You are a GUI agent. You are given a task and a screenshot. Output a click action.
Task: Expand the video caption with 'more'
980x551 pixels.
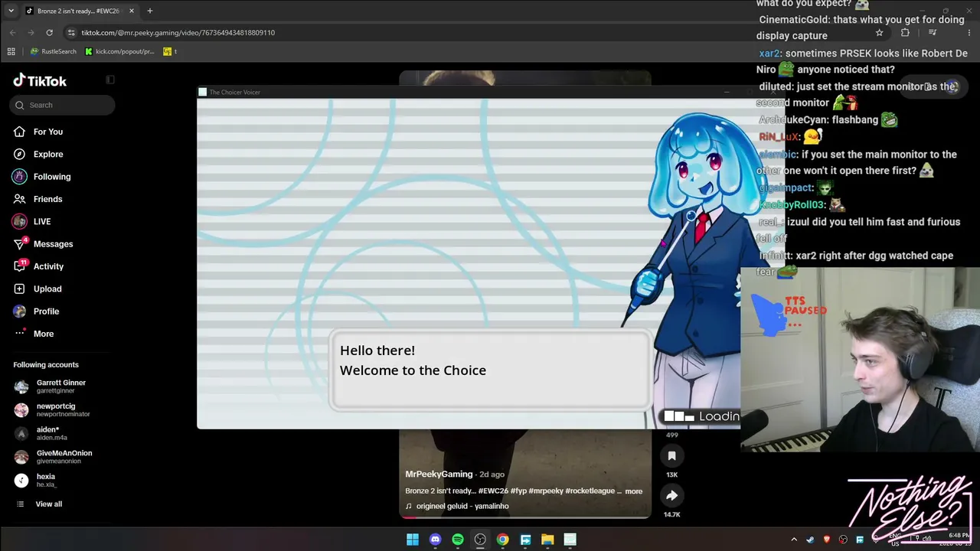click(633, 491)
